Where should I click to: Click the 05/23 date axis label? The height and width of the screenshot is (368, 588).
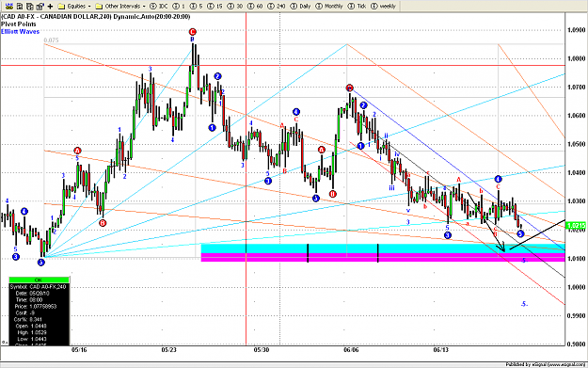coord(169,349)
